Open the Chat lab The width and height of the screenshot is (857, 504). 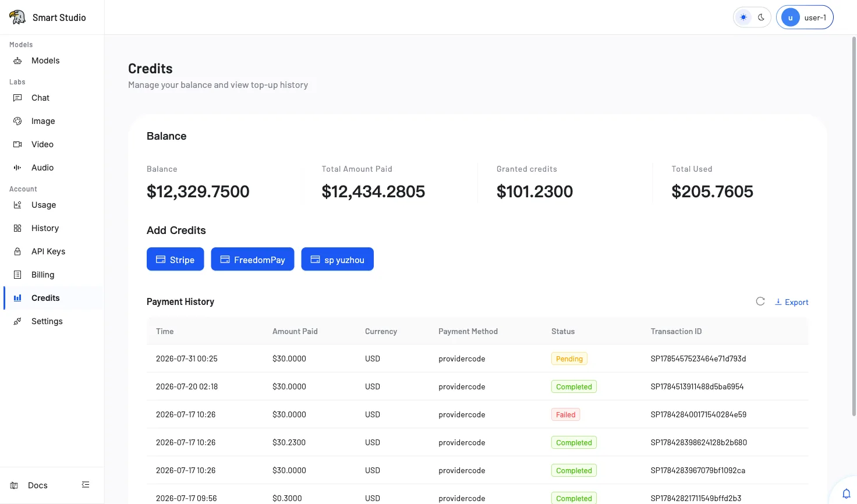point(40,98)
